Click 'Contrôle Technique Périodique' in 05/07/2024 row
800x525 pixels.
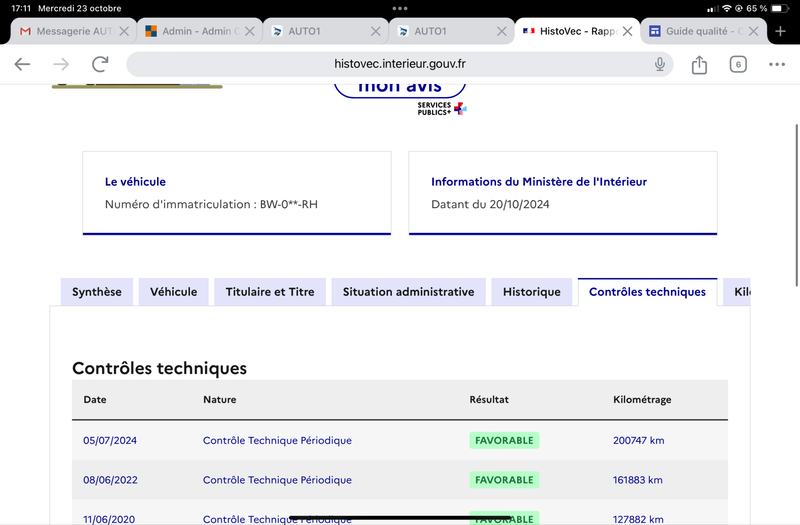tap(277, 440)
